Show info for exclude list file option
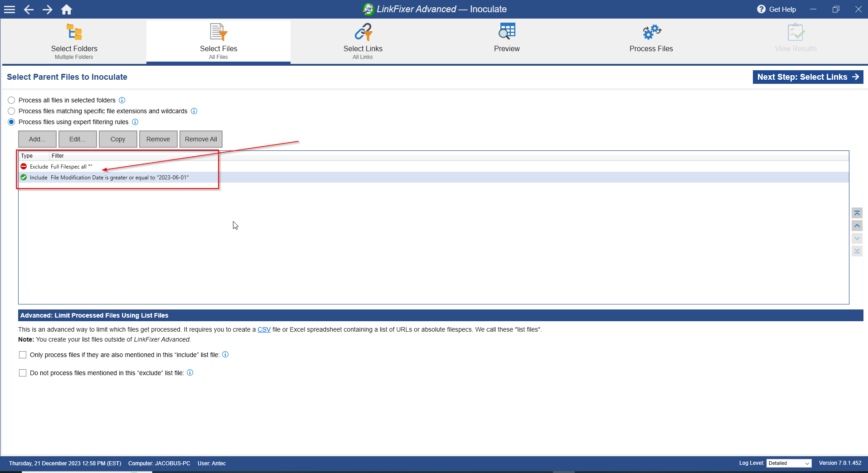The height and width of the screenshot is (473, 868). point(190,373)
